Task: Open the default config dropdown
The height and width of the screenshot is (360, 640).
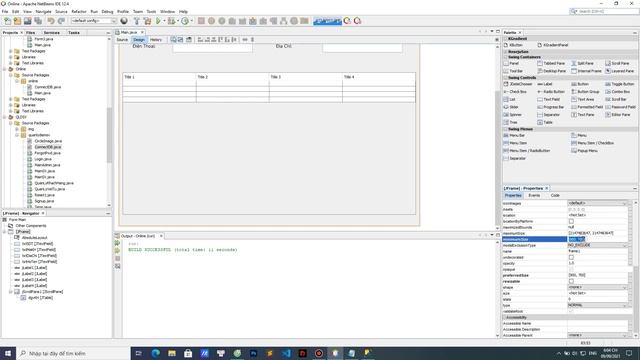Action: coord(94,21)
